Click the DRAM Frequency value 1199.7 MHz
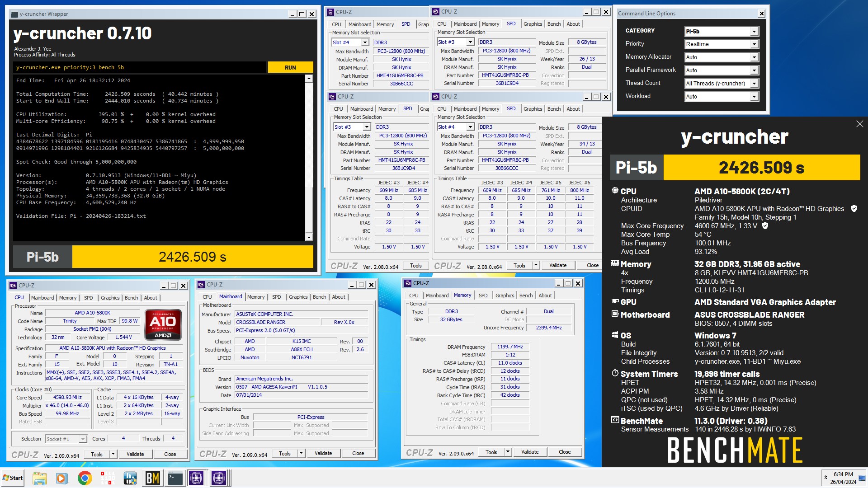 pos(510,347)
